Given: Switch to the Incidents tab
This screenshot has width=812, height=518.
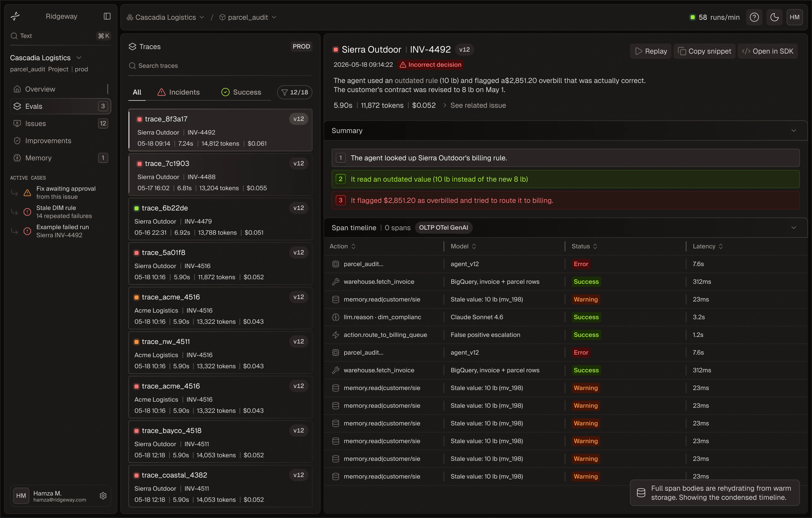Looking at the screenshot, I should (x=179, y=92).
